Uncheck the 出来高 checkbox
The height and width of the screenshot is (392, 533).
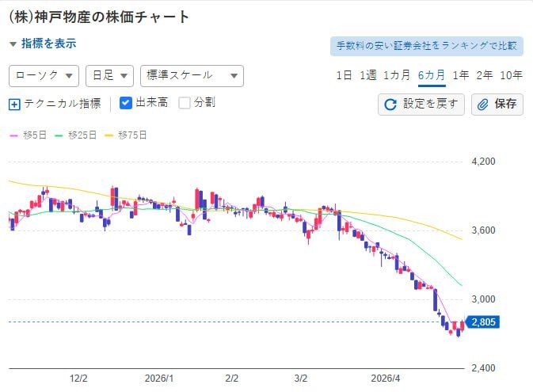(x=126, y=103)
